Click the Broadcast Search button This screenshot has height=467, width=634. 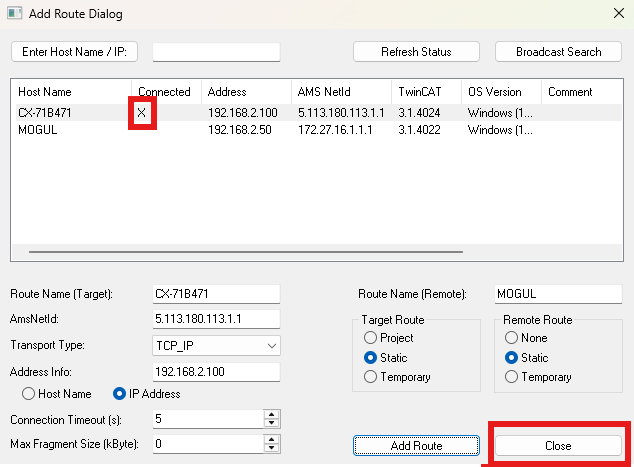(558, 52)
